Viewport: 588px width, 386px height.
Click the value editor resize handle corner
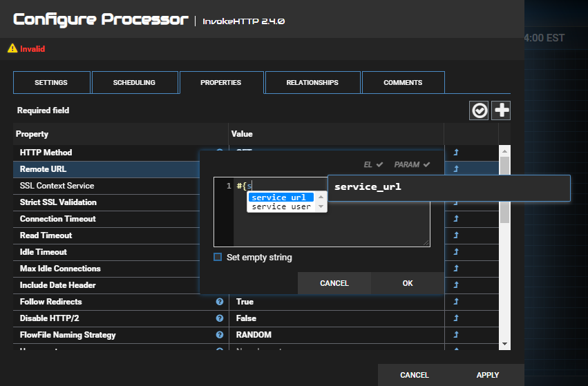pos(426,243)
